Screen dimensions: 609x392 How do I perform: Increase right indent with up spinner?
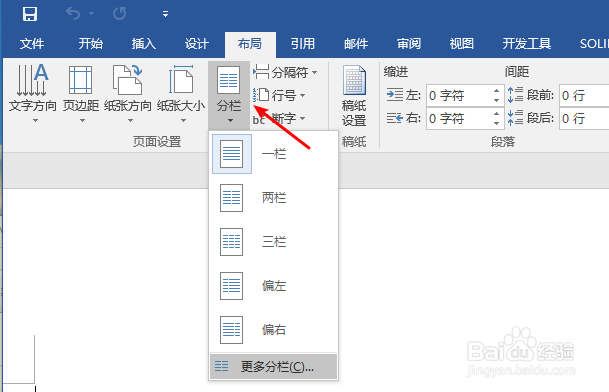click(496, 113)
